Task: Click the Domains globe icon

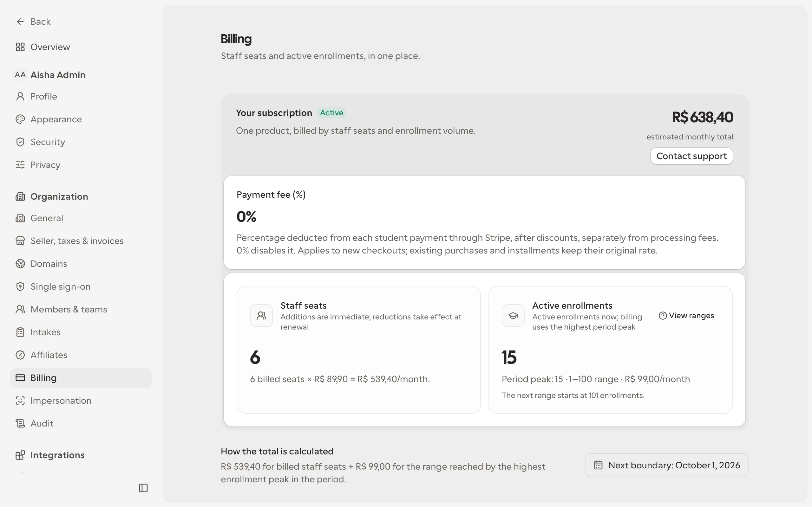Action: tap(20, 264)
